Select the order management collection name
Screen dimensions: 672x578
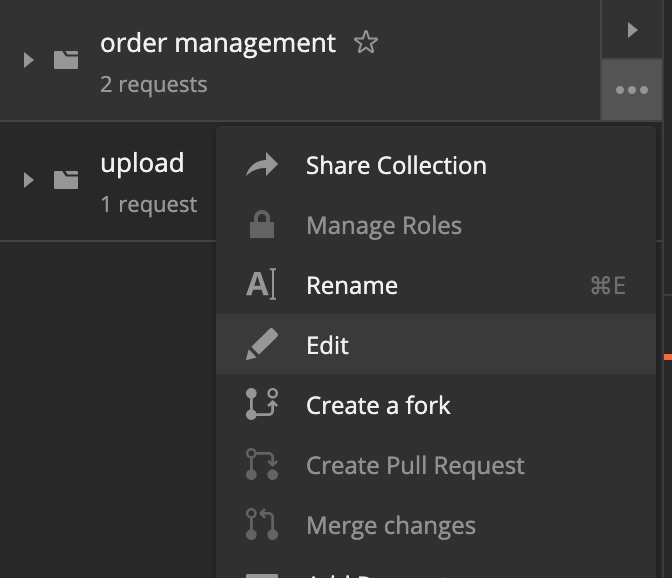[x=218, y=43]
